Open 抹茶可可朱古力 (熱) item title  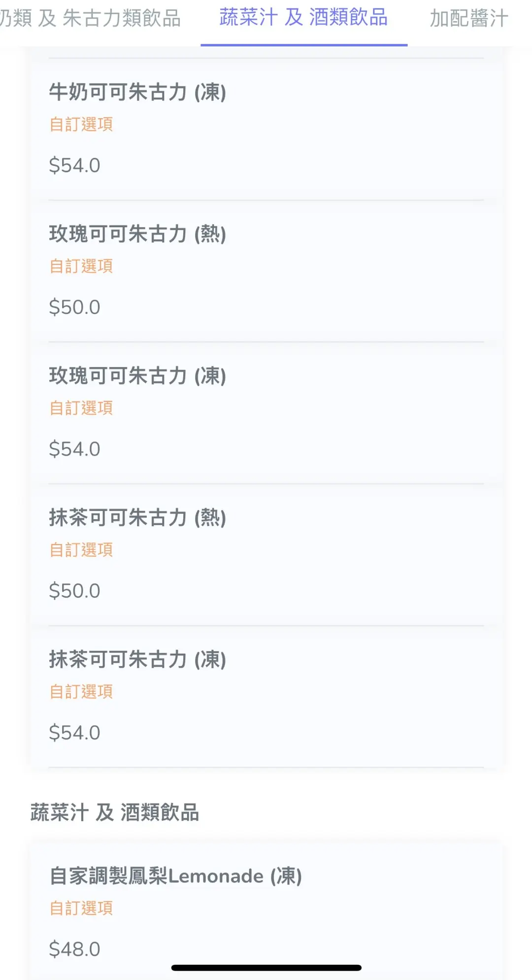click(x=137, y=518)
